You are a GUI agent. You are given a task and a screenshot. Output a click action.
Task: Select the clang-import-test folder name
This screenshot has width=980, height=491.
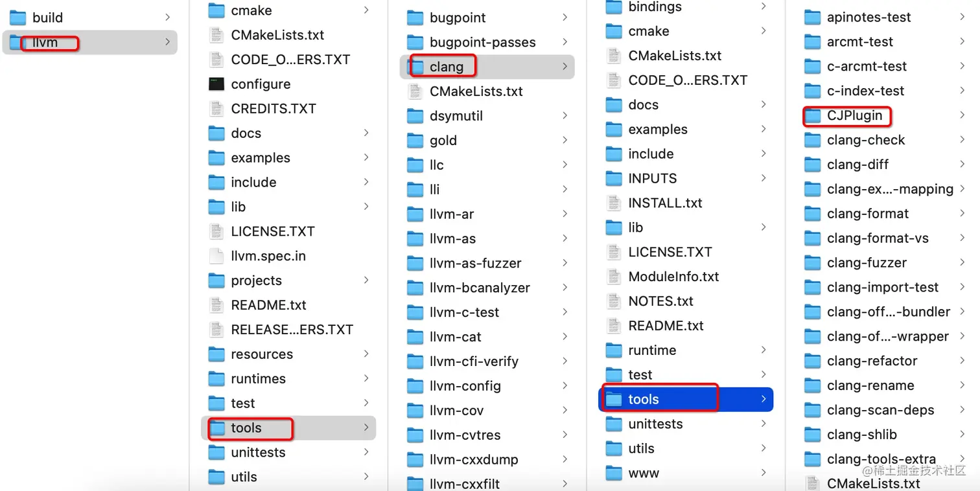pos(883,287)
